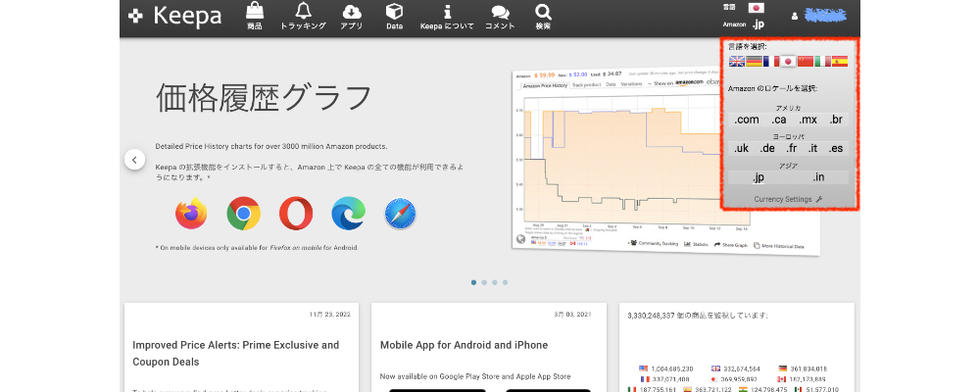The width and height of the screenshot is (980, 392).
Task: Select the Japanese flag in language chooser
Action: click(788, 62)
